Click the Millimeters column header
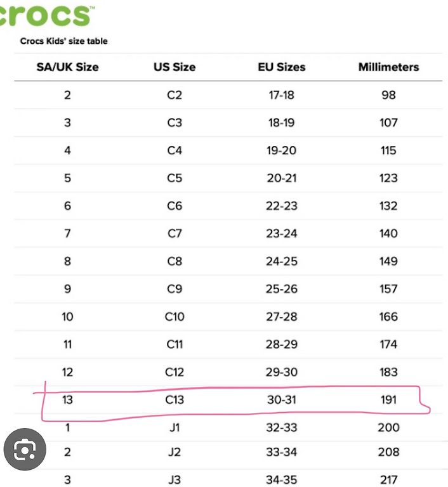 pyautogui.click(x=388, y=67)
